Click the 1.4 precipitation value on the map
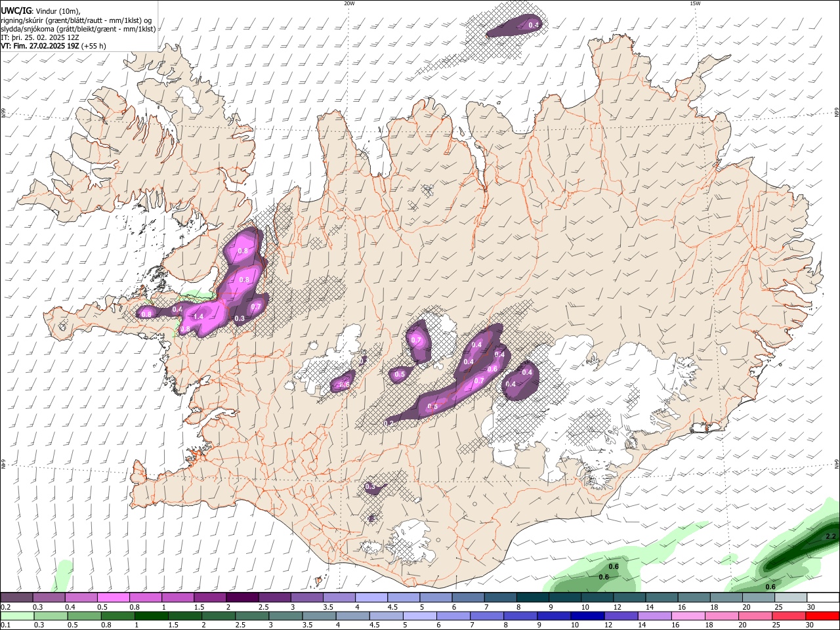 coord(199,316)
